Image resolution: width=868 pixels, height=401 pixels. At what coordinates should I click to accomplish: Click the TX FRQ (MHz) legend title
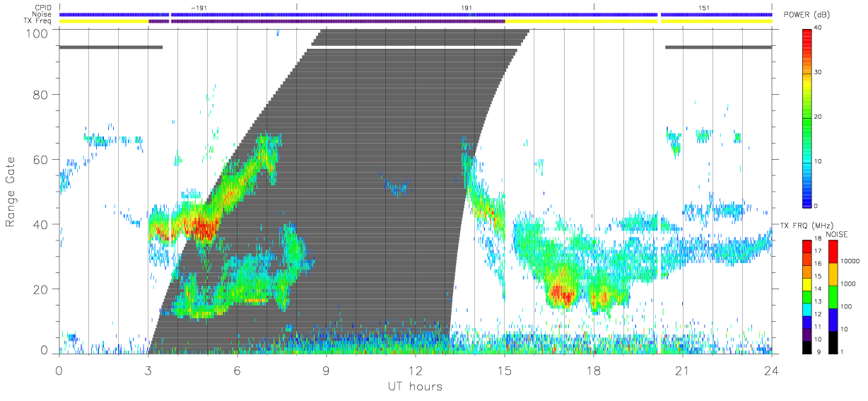tap(806, 225)
